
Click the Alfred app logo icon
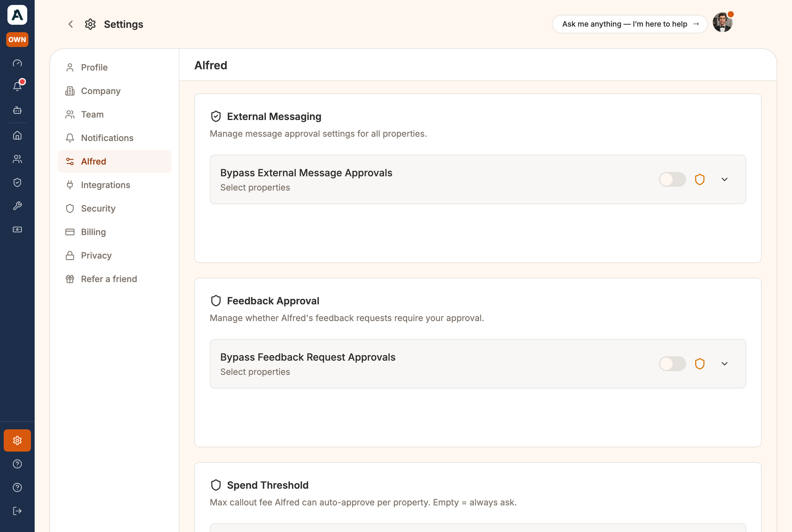[17, 15]
